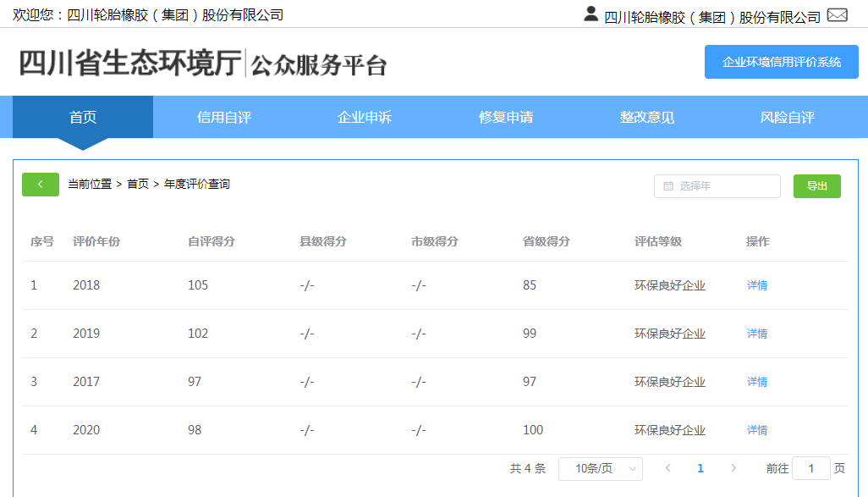Click self-score value 105

coord(198,285)
